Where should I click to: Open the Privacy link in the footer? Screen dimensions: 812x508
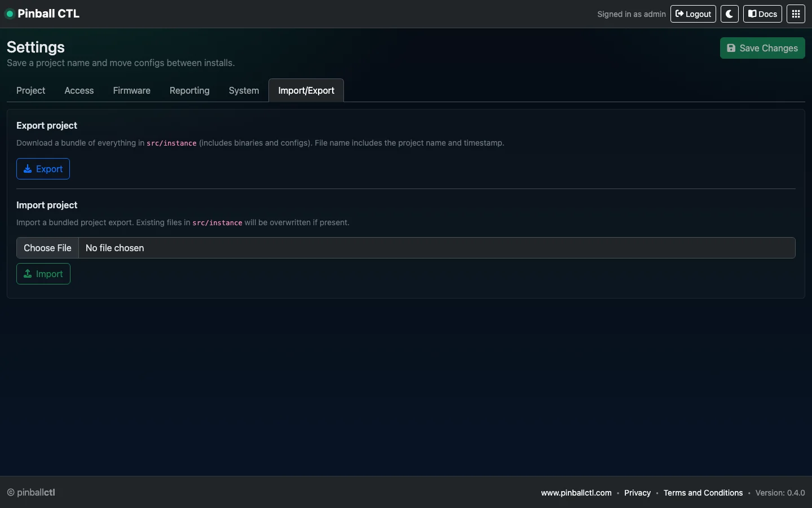[637, 493]
